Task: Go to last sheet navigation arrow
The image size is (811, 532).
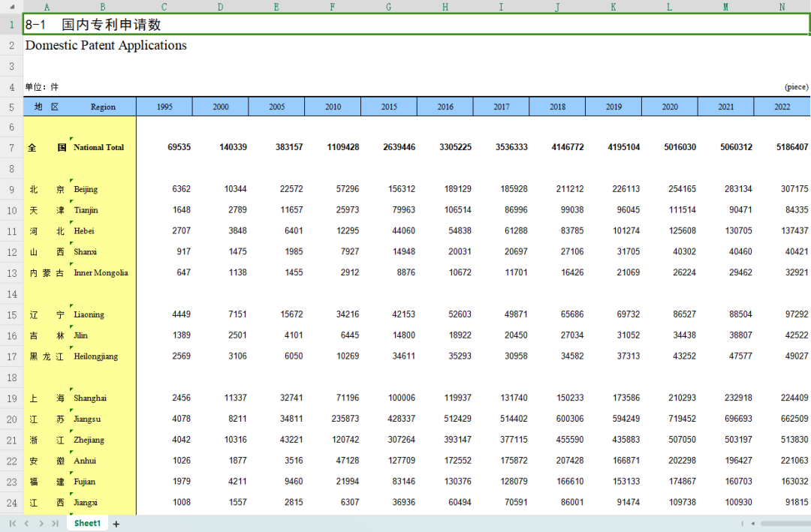Action: (55, 524)
